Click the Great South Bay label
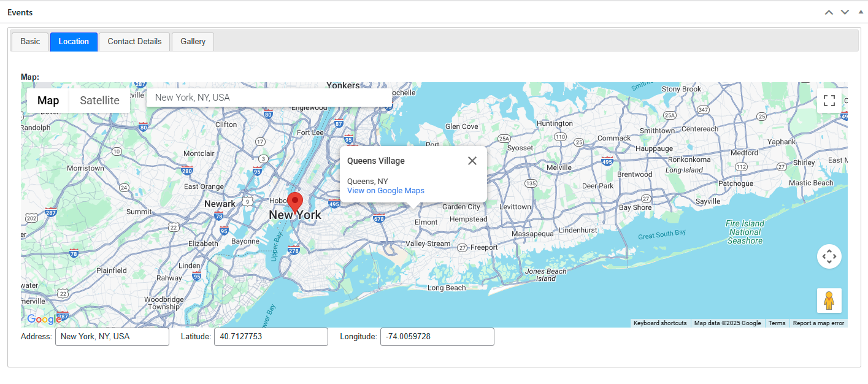The width and height of the screenshot is (868, 384). coord(662,234)
